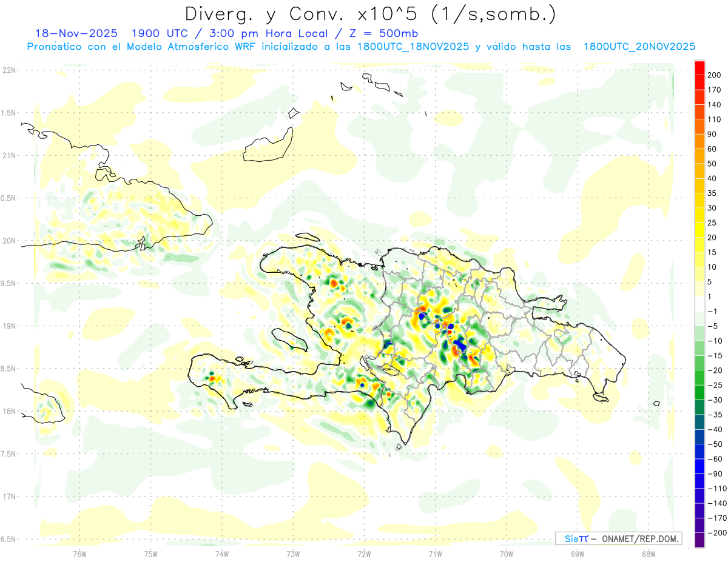
Task: Click the '-200' value at bottom of scale
Action: click(x=717, y=532)
